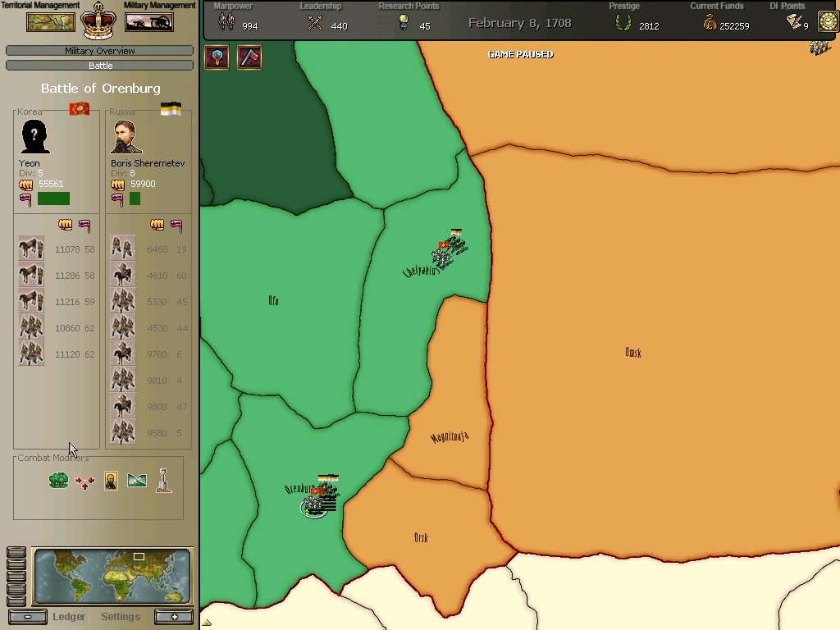Click the Korea flag in battle panel
Viewport: 840px width, 630px height.
[80, 109]
